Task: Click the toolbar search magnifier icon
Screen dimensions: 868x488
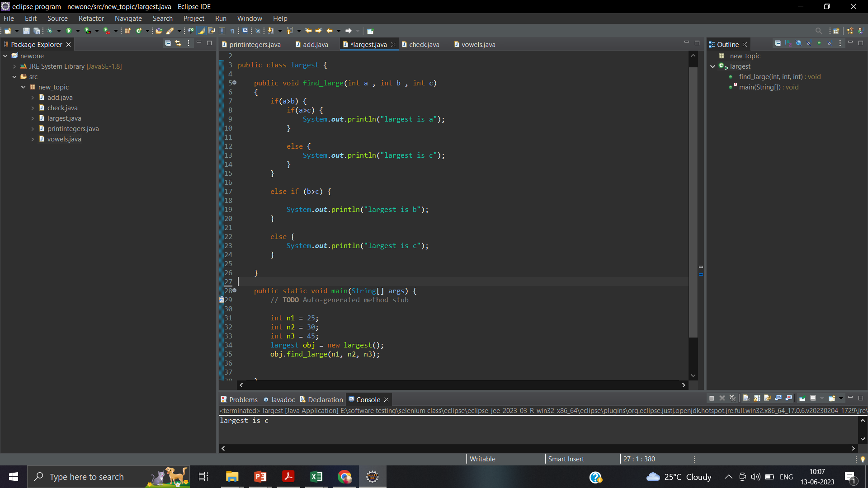Action: tap(819, 31)
